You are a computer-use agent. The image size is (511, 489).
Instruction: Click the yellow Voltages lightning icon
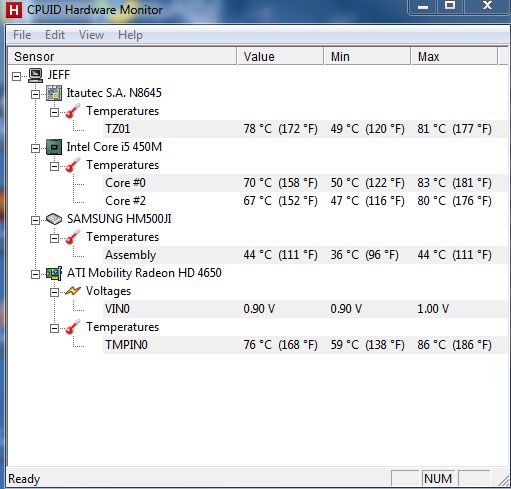[73, 291]
